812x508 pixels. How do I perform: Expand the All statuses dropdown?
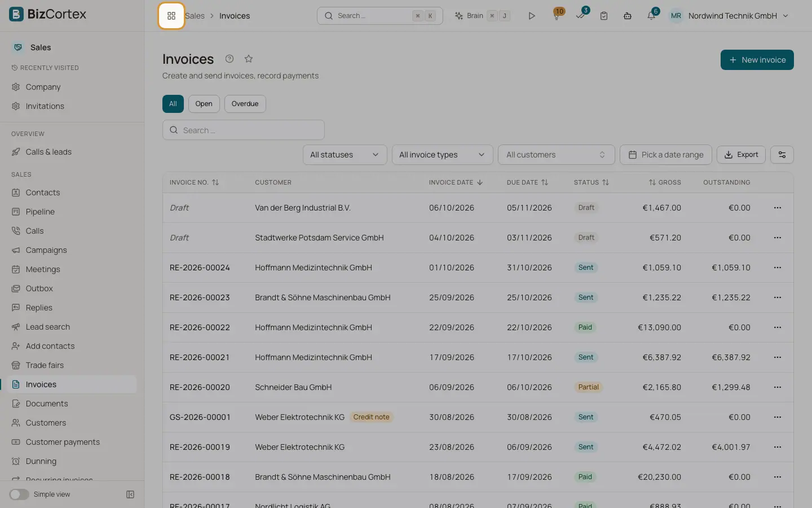tap(345, 155)
